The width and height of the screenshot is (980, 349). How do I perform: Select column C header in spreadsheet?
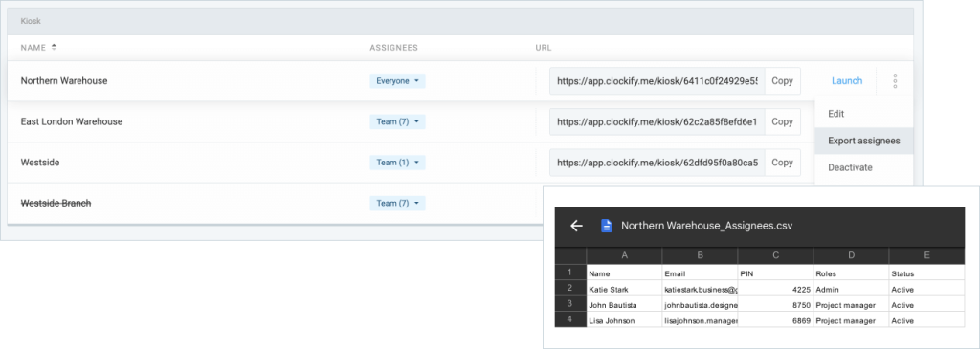tap(775, 255)
